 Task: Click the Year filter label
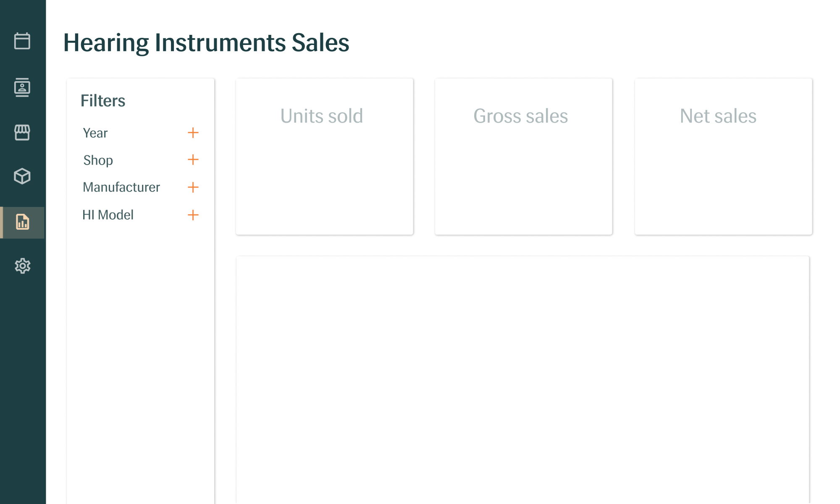click(x=95, y=133)
